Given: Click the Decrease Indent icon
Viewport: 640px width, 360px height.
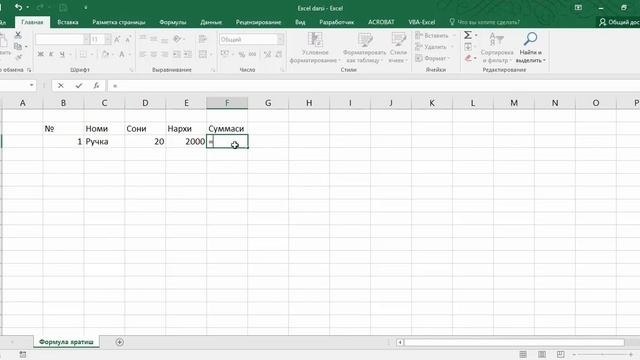Looking at the screenshot, I should pyautogui.click(x=177, y=54).
